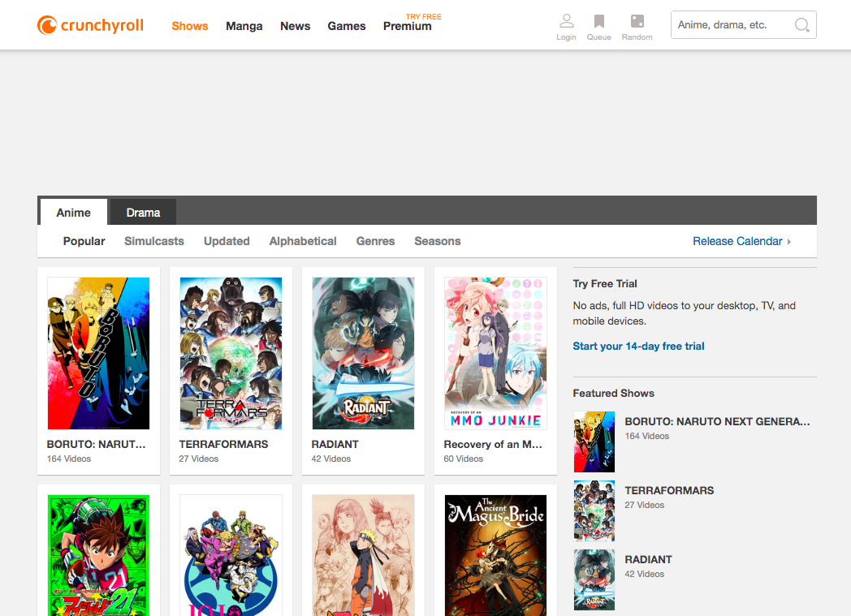The image size is (851, 616).
Task: Open the Recovery of an MMO Junkie poster
Action: [495, 352]
